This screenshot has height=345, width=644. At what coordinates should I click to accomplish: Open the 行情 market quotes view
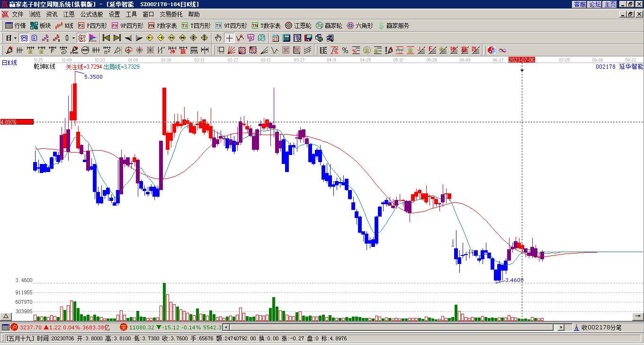point(15,26)
